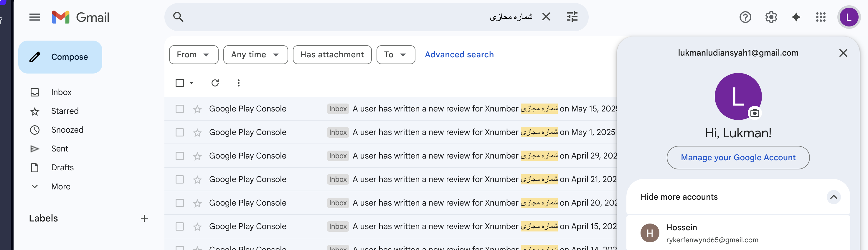This screenshot has width=868, height=250.
Task: Click the lukmanludiansyah1@gmail.com address
Action: pyautogui.click(x=738, y=53)
